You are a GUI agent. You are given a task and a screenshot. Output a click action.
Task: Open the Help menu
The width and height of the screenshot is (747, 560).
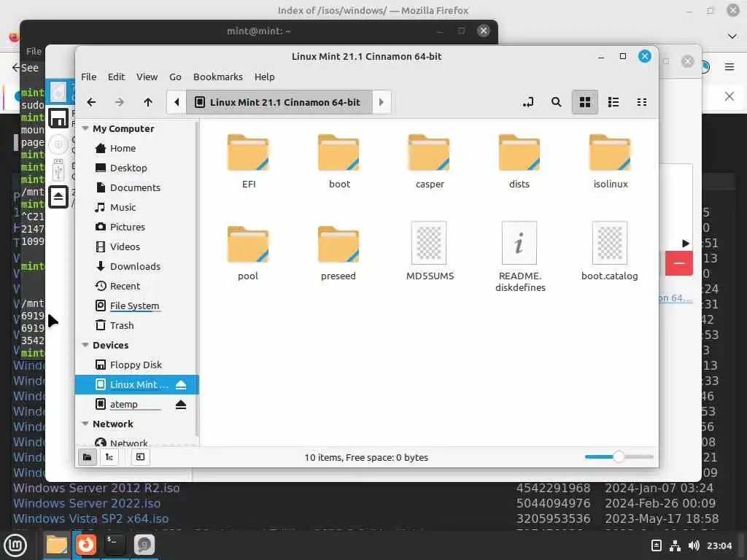264,77
